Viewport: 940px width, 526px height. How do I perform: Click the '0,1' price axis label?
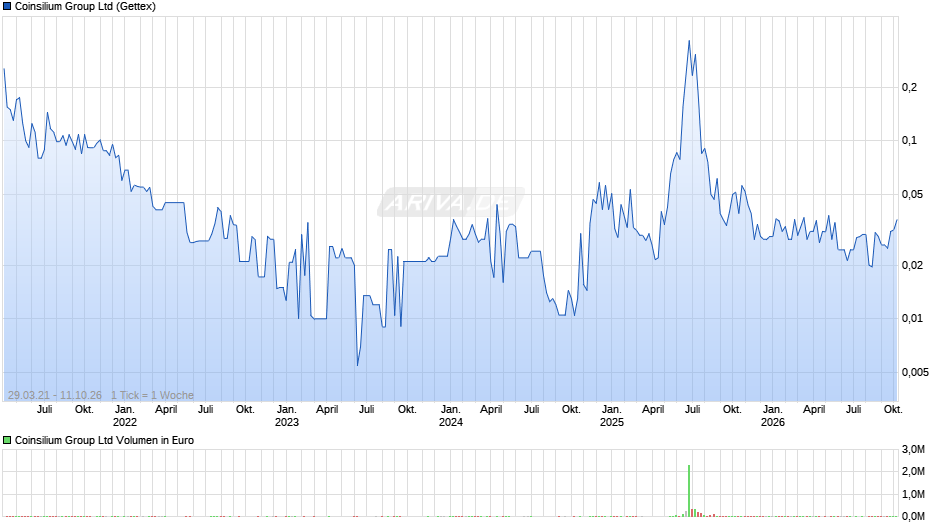[x=909, y=140]
